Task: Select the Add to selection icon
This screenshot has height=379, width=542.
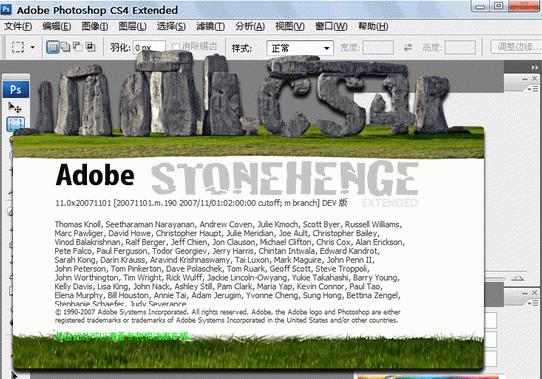Action: (x=65, y=47)
